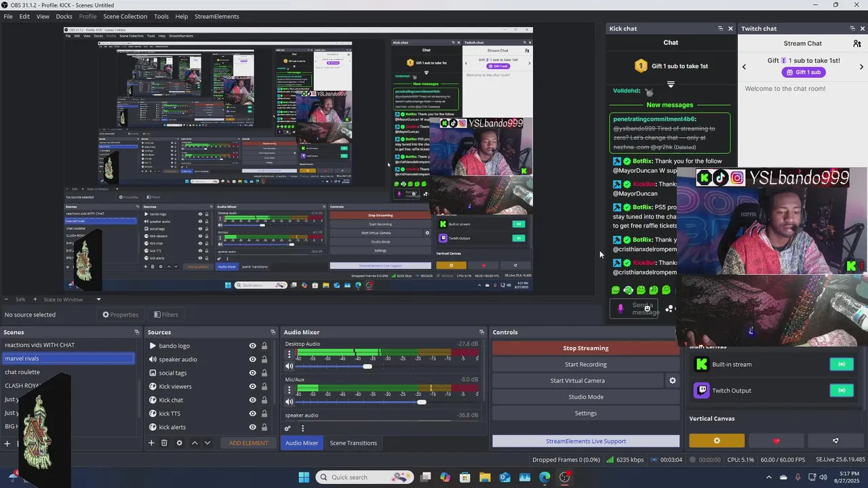The height and width of the screenshot is (488, 868).
Task: Switch to Audio Mixer tab
Action: pos(302,443)
